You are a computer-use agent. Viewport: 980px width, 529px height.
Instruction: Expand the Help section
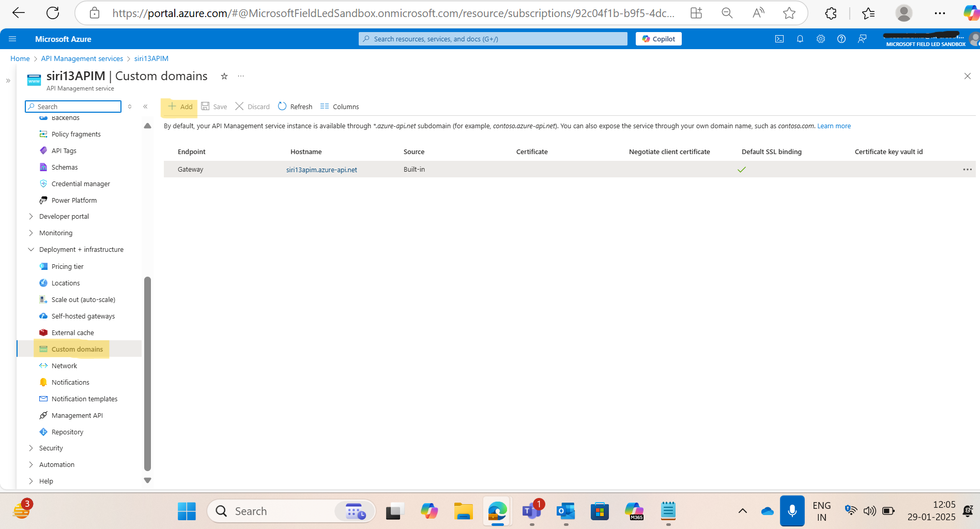(x=46, y=481)
